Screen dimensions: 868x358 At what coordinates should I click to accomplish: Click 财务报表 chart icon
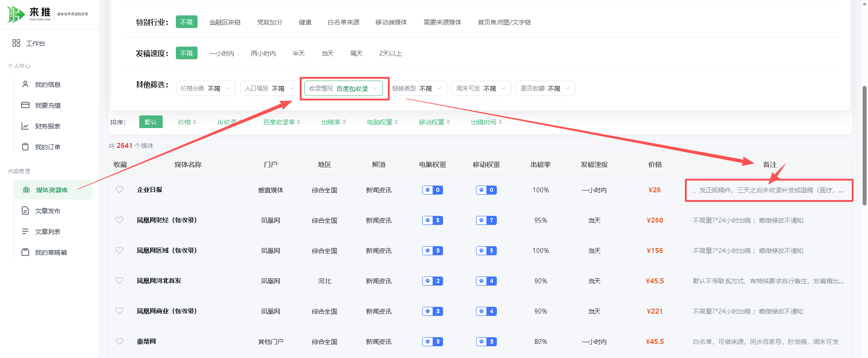click(25, 126)
